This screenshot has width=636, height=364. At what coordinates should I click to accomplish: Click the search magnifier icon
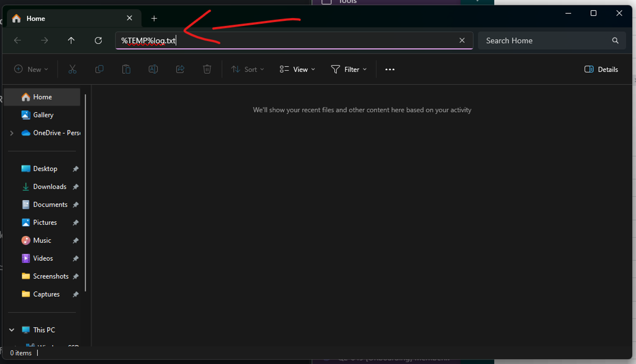(x=615, y=40)
